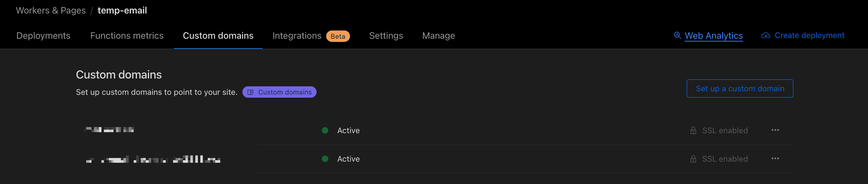This screenshot has width=868, height=184.
Task: Click the SSL lock icon in the second domain row
Action: 693,159
